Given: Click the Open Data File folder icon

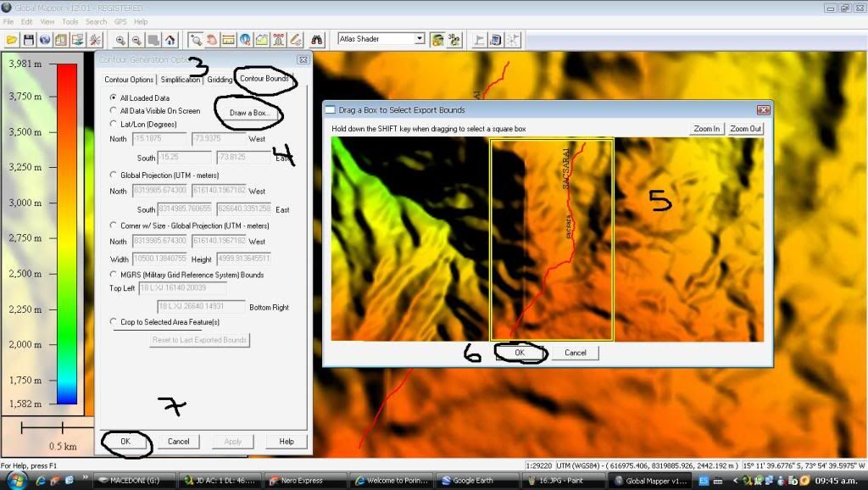Looking at the screenshot, I should (12, 40).
